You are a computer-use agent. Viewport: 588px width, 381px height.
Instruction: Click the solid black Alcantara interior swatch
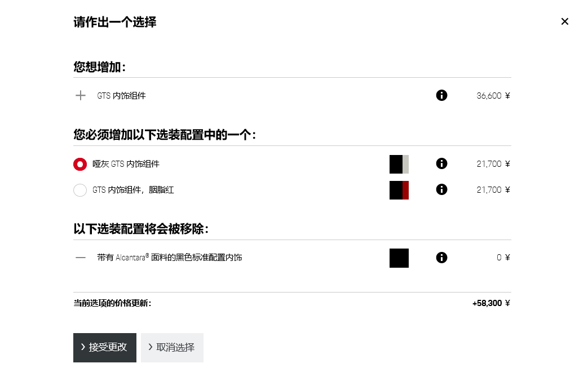click(x=399, y=258)
